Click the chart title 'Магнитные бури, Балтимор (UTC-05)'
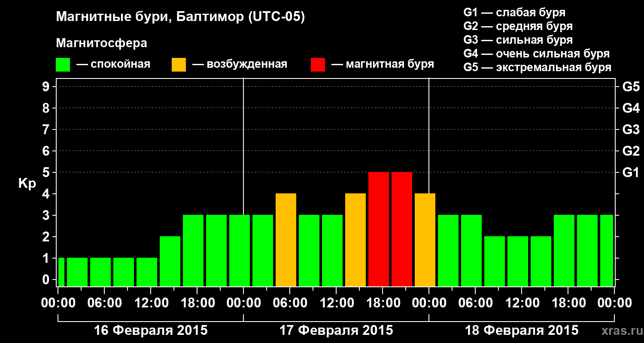Viewport: 644px width, 343px height. pyautogui.click(x=180, y=17)
